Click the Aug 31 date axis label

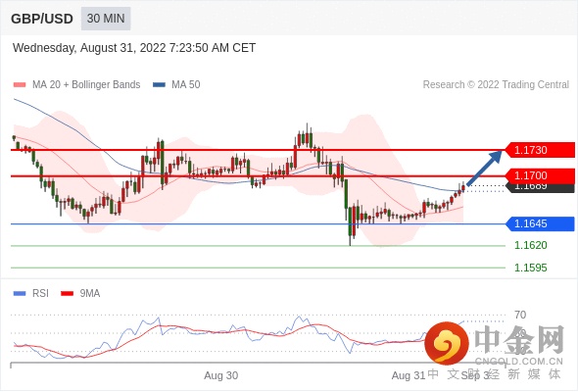click(409, 375)
